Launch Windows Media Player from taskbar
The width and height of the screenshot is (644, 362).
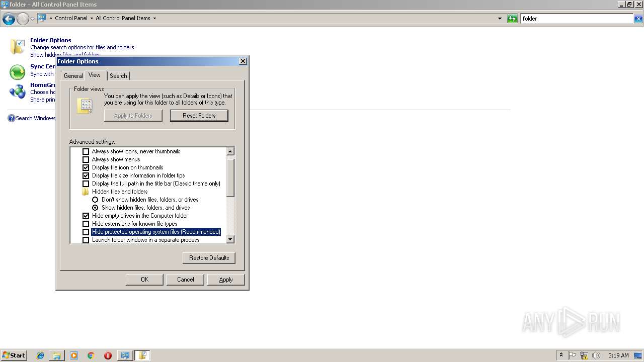click(x=74, y=355)
